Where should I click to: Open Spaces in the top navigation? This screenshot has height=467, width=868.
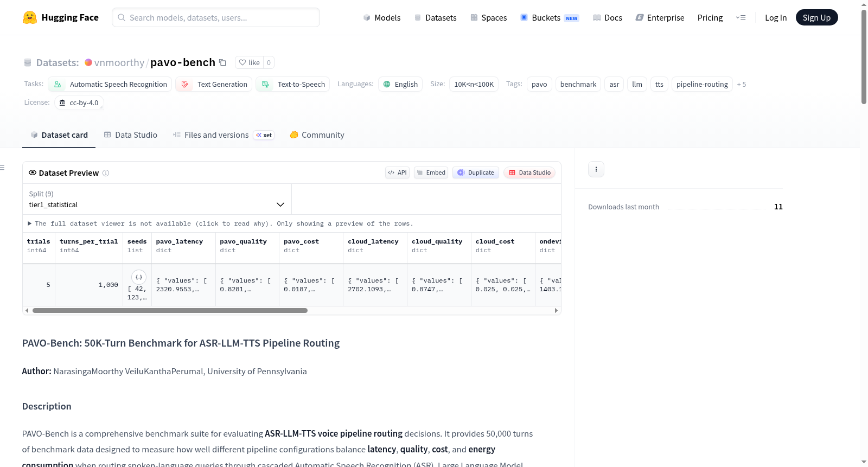click(489, 17)
